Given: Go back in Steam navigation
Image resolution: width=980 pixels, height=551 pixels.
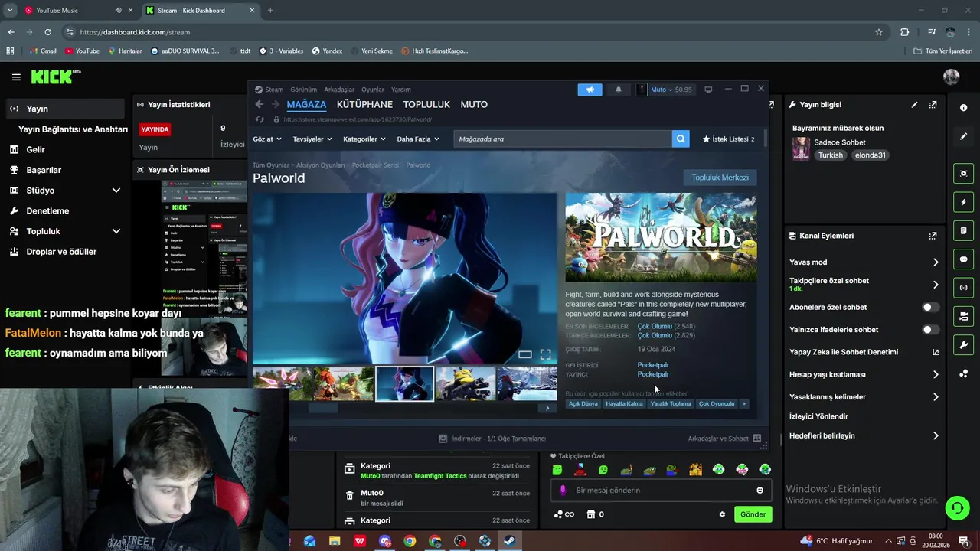Looking at the screenshot, I should click(259, 104).
